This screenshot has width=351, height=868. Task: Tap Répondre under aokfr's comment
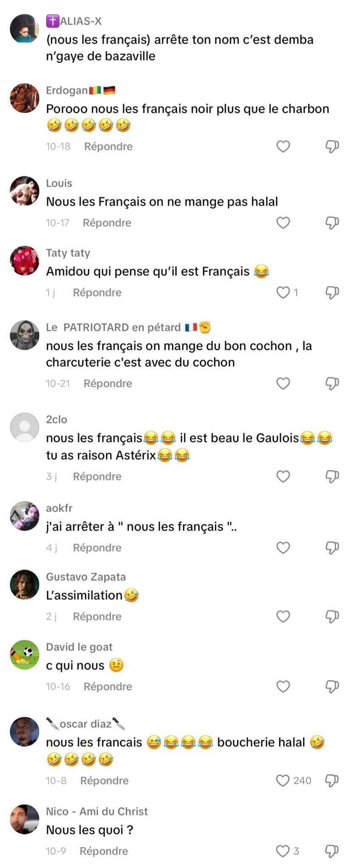97,548
